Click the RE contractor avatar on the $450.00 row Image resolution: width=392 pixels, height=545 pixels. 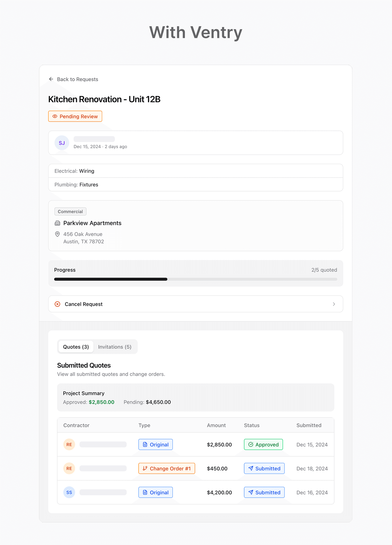click(69, 468)
